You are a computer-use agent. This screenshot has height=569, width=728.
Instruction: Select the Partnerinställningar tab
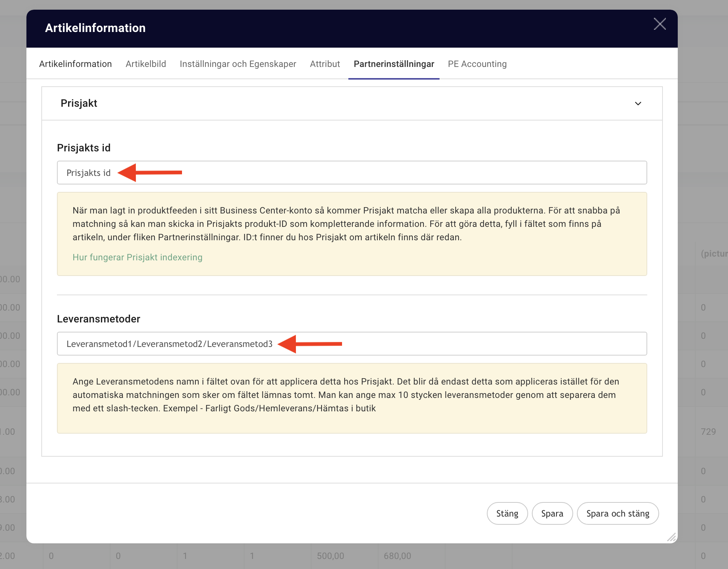(x=394, y=64)
